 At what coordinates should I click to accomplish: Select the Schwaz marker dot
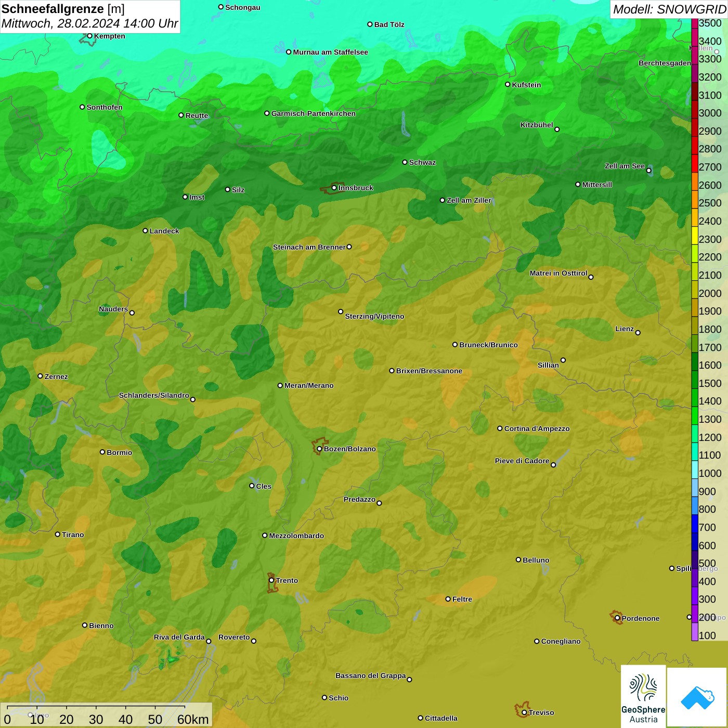tap(405, 162)
